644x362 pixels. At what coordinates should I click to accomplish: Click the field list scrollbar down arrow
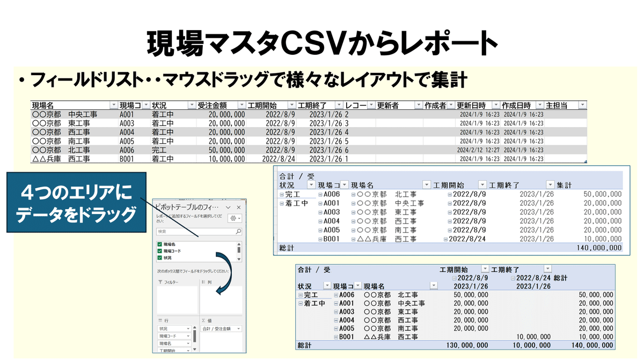point(239,258)
